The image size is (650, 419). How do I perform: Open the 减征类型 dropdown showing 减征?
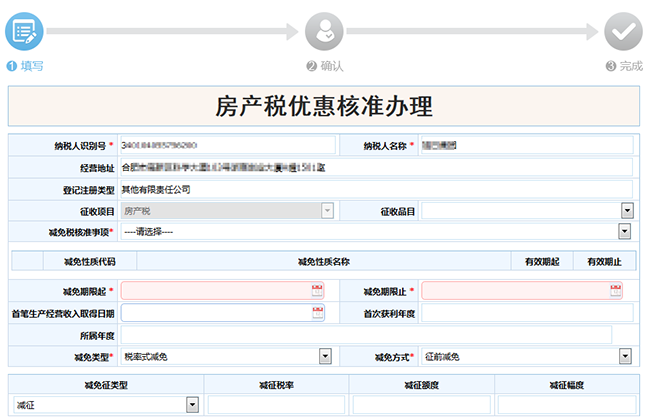191,404
